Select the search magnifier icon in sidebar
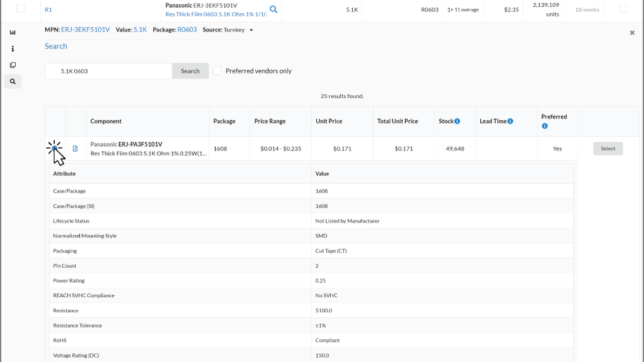The height and width of the screenshot is (362, 644). (13, 81)
